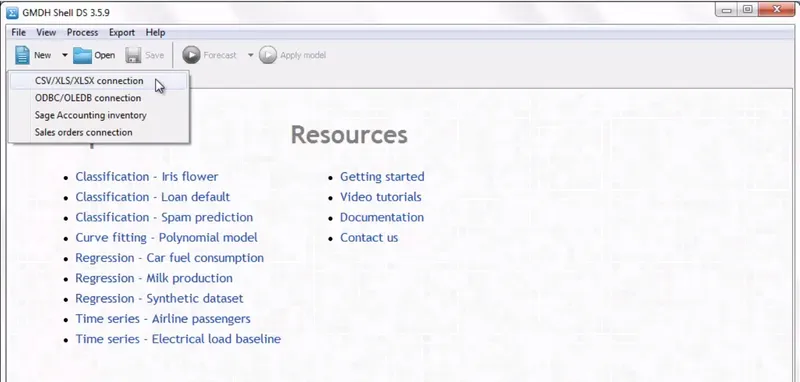Click the Apply model icon
Viewport: 800px width, 382px height.
coord(268,55)
